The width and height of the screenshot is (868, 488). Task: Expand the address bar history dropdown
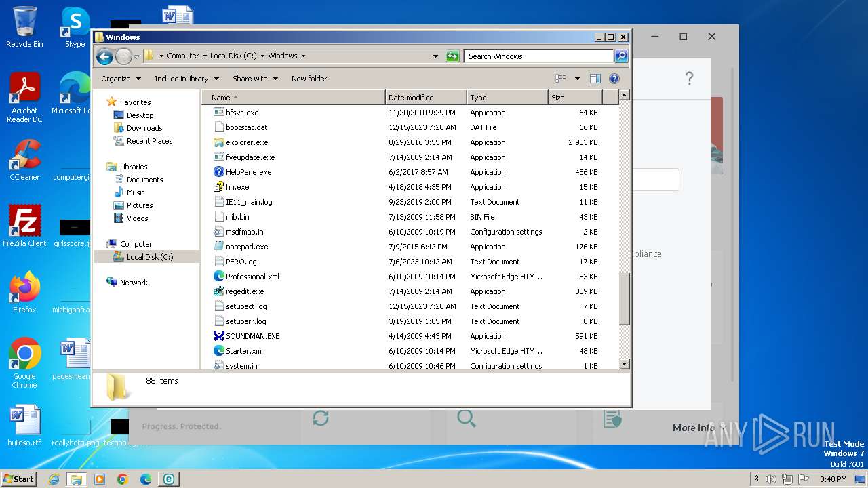pos(435,56)
